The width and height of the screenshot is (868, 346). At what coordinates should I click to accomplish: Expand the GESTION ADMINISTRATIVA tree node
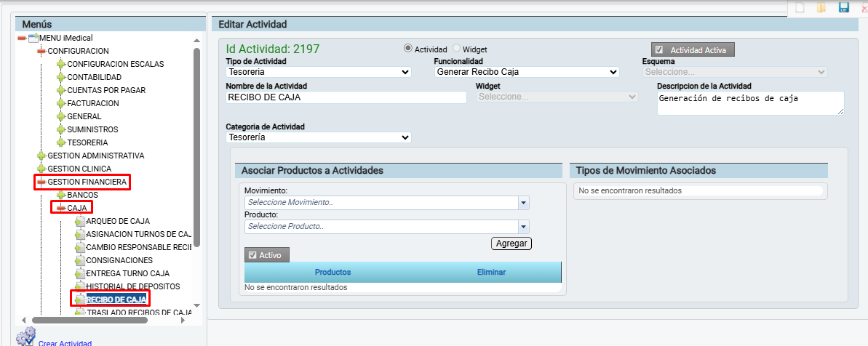tap(41, 156)
